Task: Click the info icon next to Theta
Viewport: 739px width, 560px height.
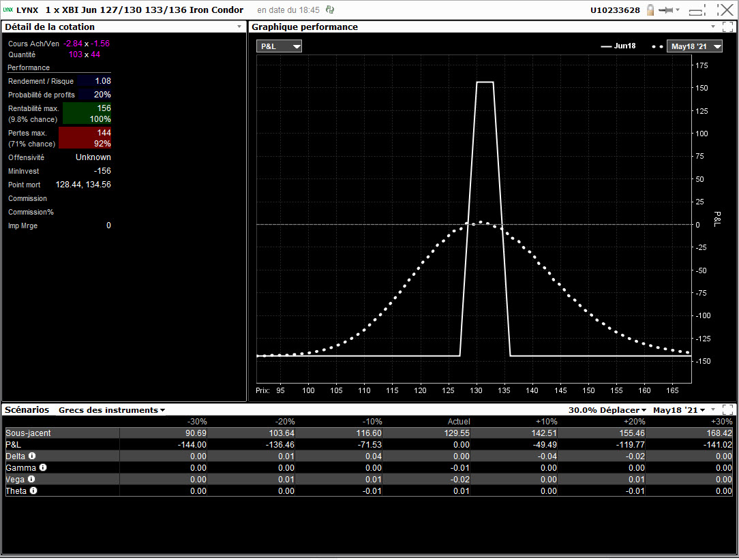Action: click(33, 491)
